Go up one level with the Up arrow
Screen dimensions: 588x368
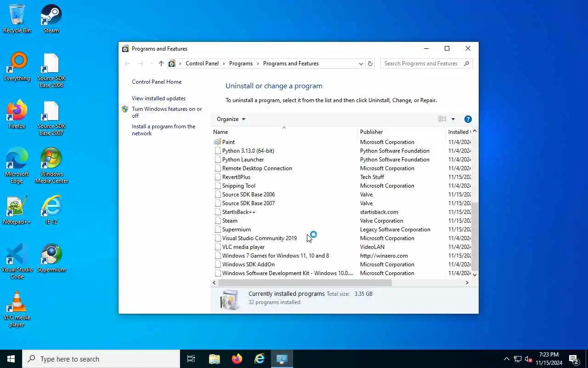tap(161, 63)
